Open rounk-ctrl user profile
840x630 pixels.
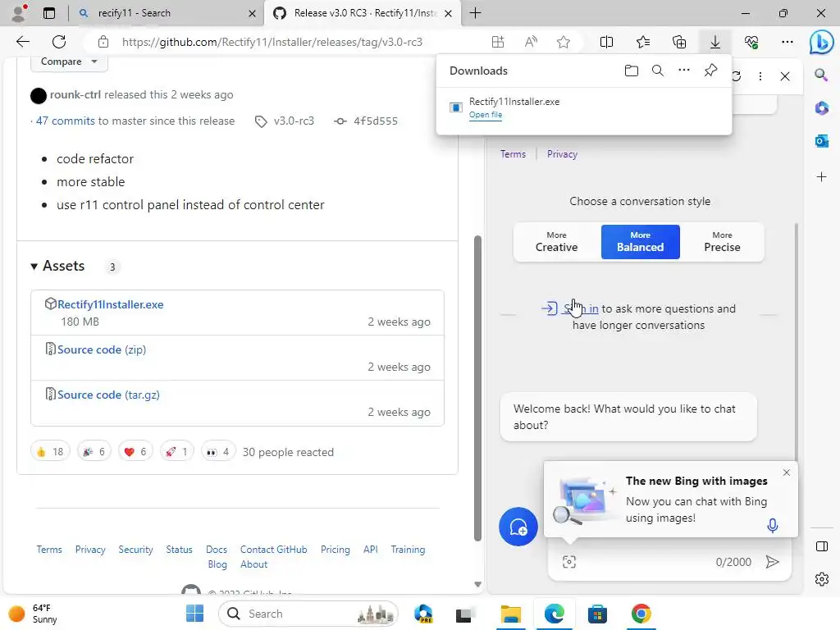pyautogui.click(x=75, y=95)
